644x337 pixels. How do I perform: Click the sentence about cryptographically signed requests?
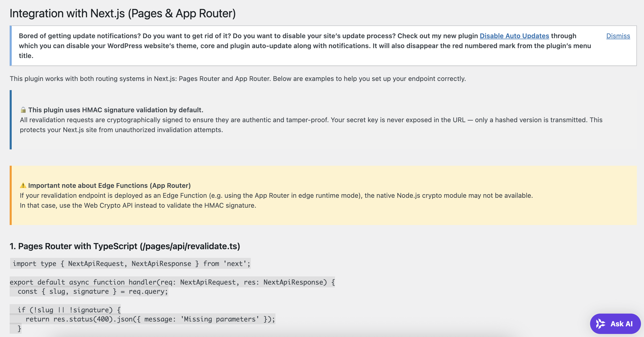174,120
